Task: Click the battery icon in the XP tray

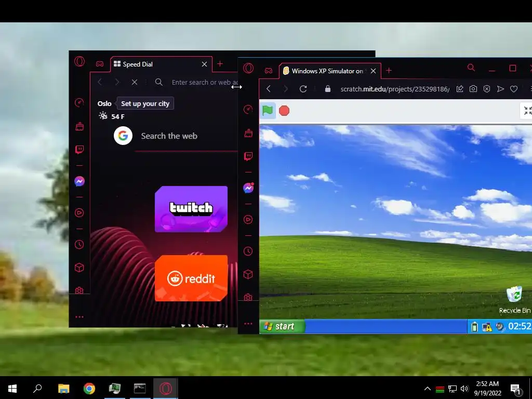Action: point(475,327)
